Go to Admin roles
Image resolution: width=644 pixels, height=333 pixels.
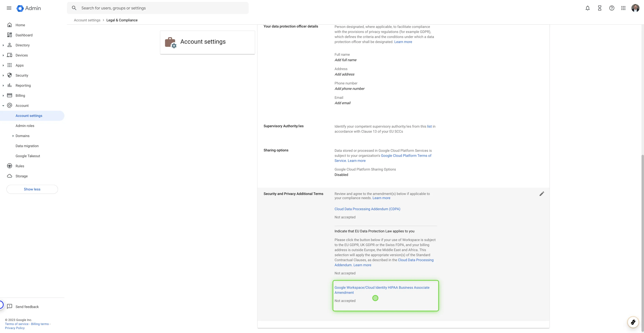25,126
